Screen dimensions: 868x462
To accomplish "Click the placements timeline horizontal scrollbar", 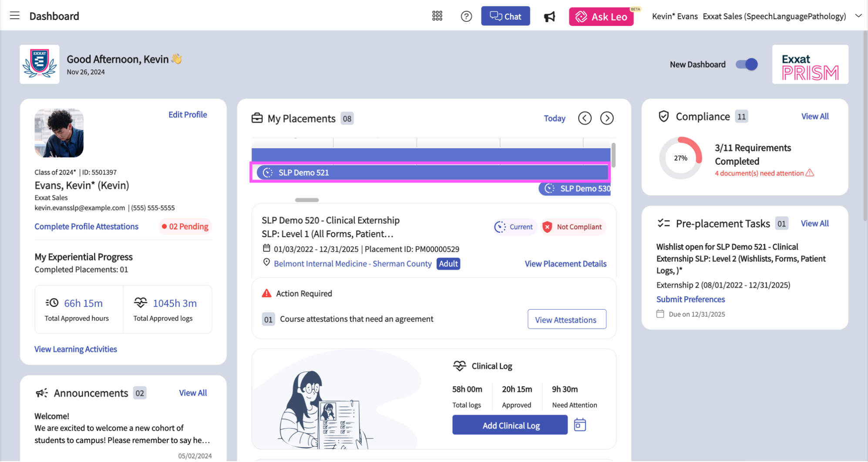I will (x=307, y=200).
